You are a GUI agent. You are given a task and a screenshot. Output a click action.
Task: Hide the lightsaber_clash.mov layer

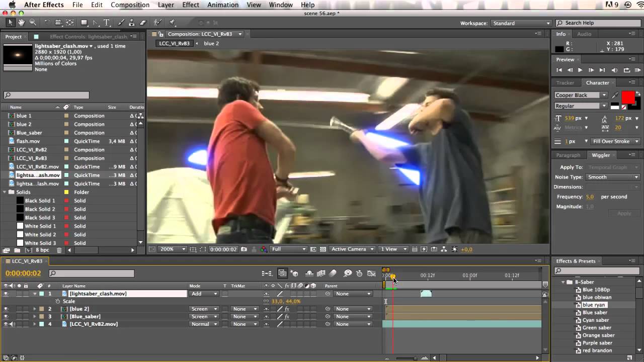(x=6, y=294)
